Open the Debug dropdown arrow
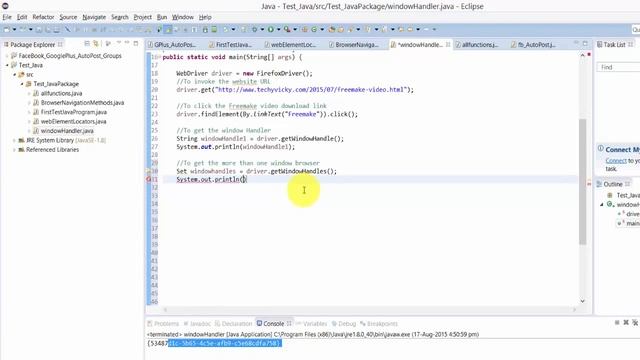The width and height of the screenshot is (640, 360). [x=262, y=29]
